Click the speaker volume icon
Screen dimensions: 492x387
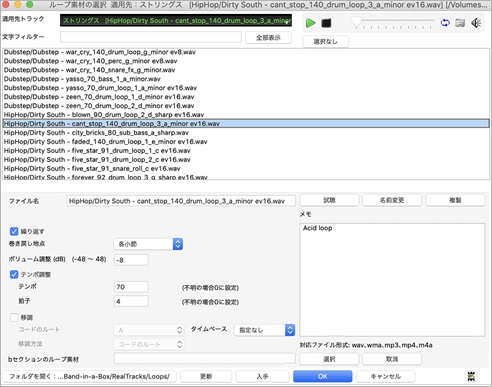click(x=476, y=23)
